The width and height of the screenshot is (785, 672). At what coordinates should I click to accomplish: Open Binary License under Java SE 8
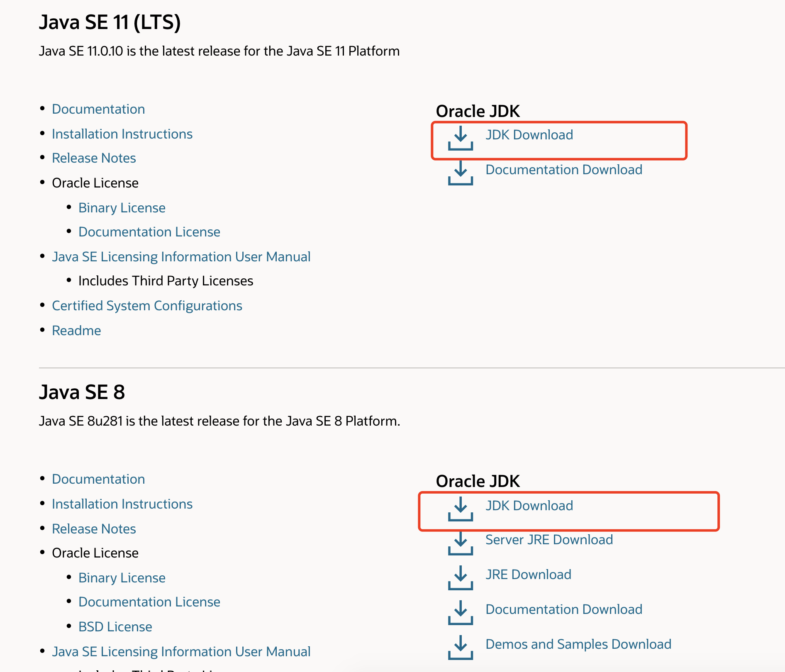pos(122,578)
